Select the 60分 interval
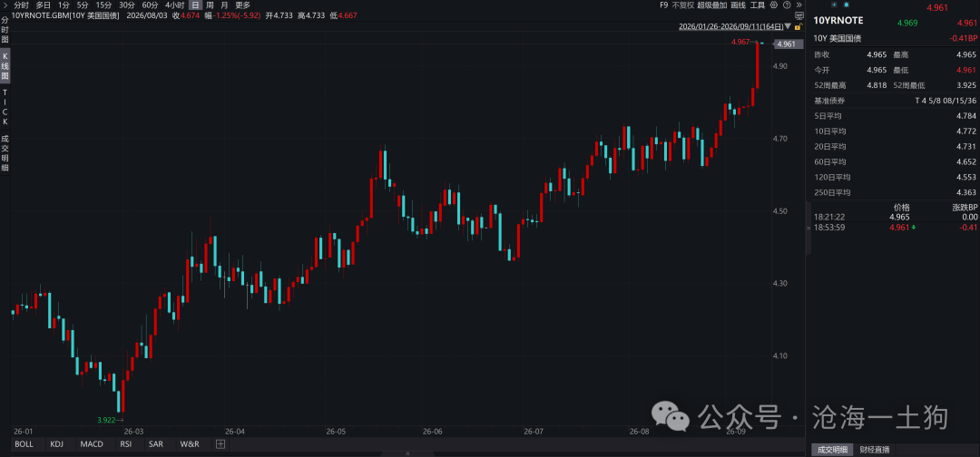Viewport: 980px width, 457px height. (x=150, y=5)
